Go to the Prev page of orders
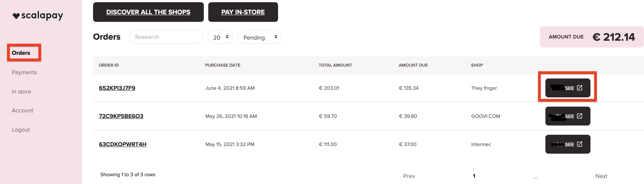Image resolution: width=644 pixels, height=184 pixels. tap(409, 176)
